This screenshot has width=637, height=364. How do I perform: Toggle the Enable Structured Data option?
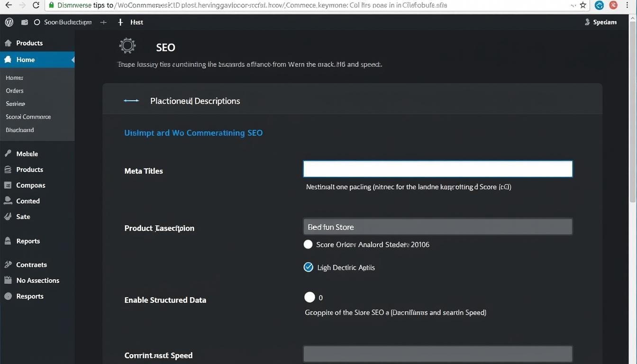(x=309, y=297)
